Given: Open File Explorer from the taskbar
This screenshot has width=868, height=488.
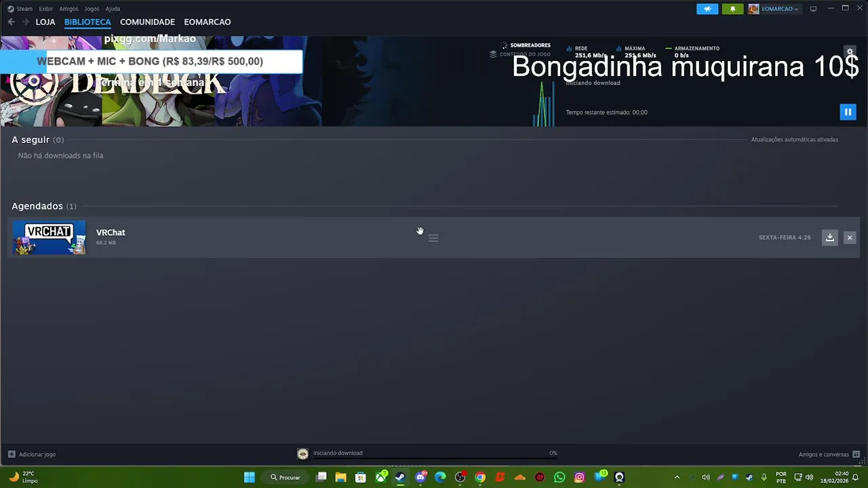Looking at the screenshot, I should 341,477.
